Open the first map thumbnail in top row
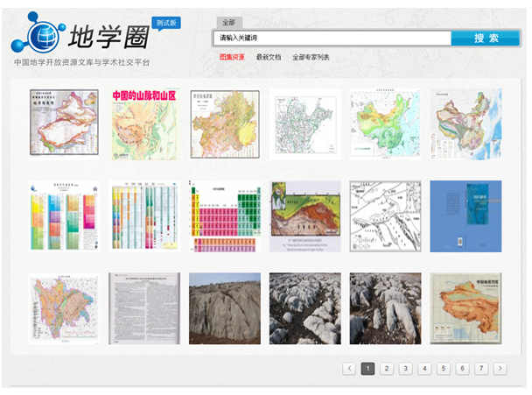532x395 pixels. tap(63, 123)
